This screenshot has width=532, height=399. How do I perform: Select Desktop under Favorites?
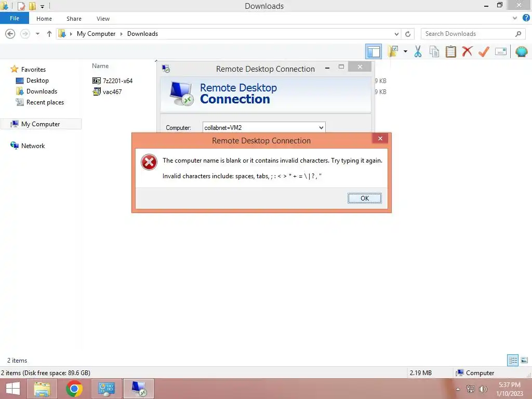(x=37, y=81)
